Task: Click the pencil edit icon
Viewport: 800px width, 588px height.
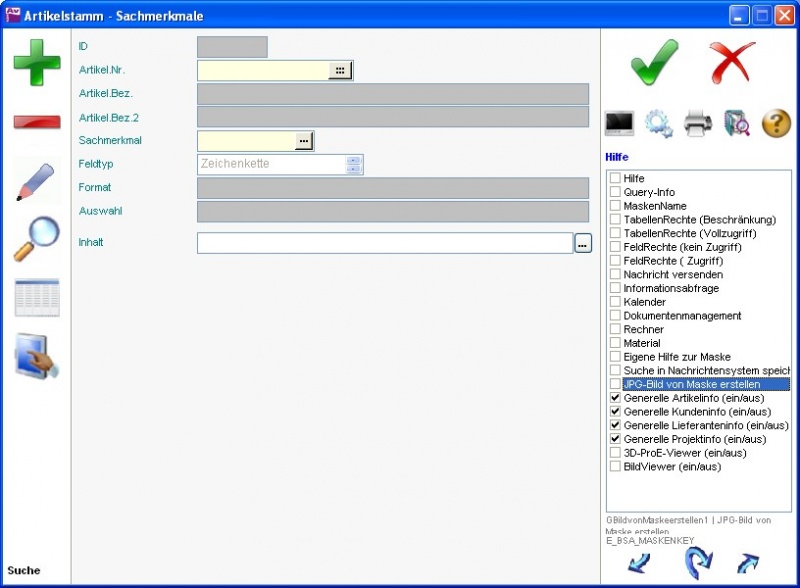Action: (36, 181)
